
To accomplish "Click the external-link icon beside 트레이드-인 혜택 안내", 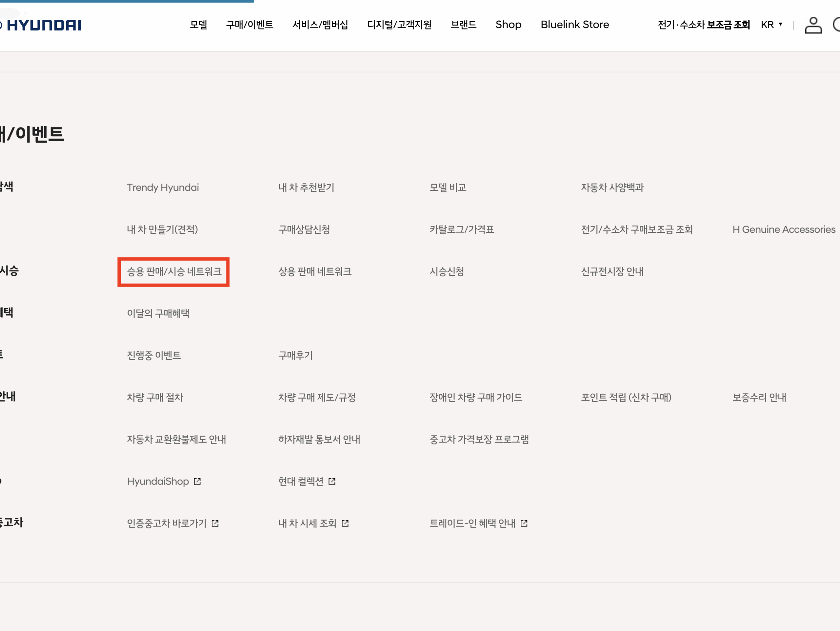I will (524, 523).
